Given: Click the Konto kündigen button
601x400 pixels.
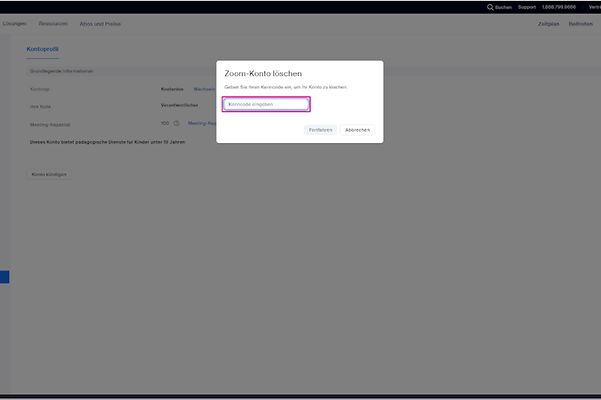Looking at the screenshot, I should [x=49, y=174].
